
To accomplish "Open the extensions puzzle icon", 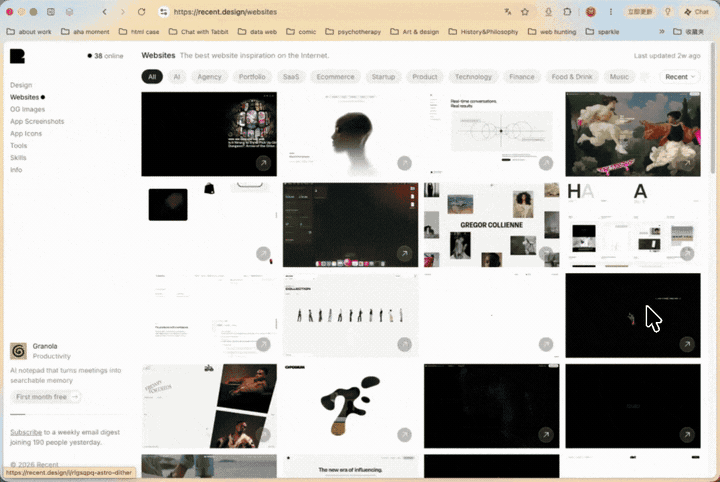I will click(x=567, y=12).
